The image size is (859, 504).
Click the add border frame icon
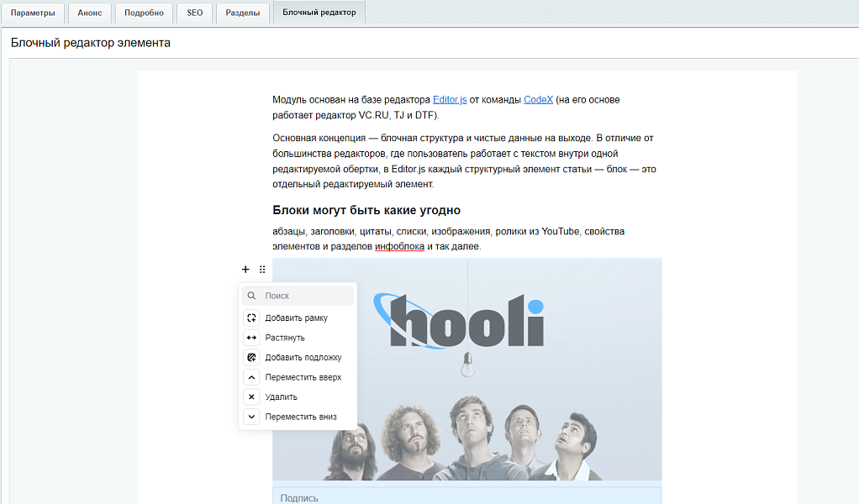[x=251, y=318]
